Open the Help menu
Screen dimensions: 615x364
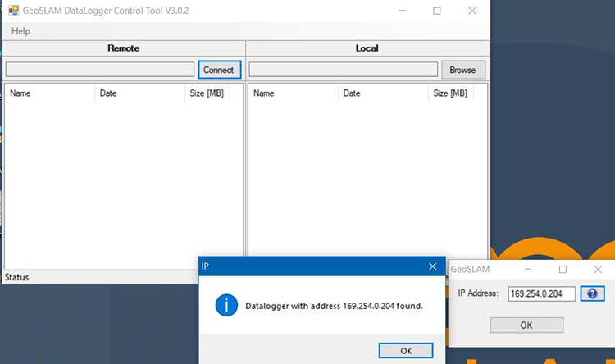(20, 31)
